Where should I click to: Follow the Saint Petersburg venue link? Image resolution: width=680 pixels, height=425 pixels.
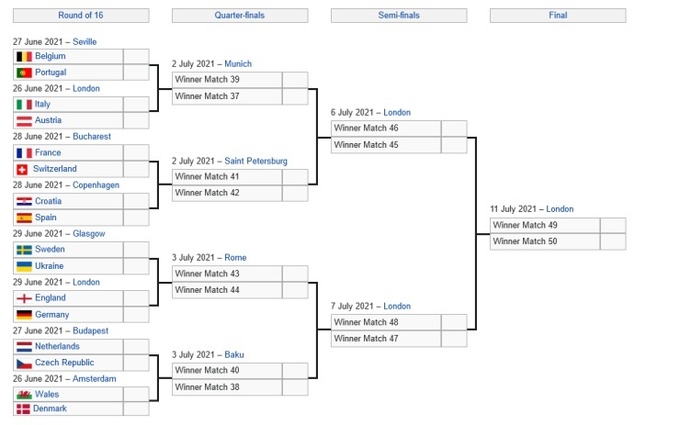(x=256, y=161)
